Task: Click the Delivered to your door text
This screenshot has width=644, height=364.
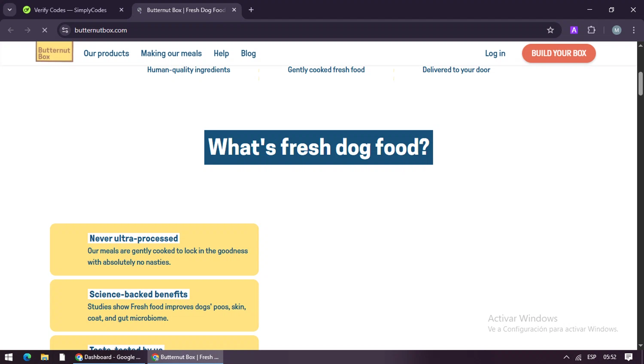Action: [456, 70]
